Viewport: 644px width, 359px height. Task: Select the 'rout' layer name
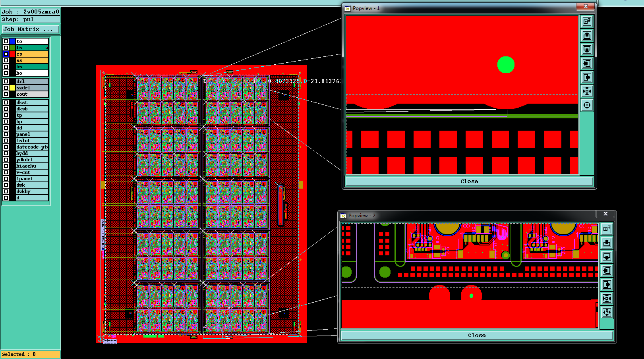coord(32,94)
